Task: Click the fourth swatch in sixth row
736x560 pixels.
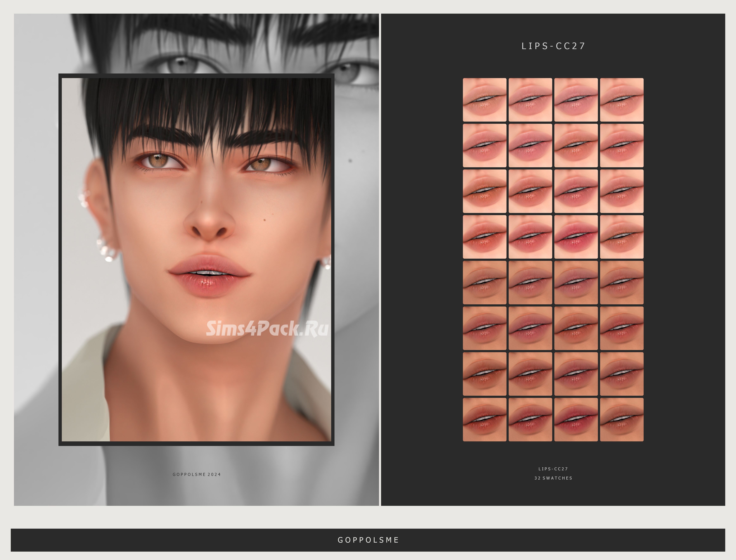Action: 622,328
